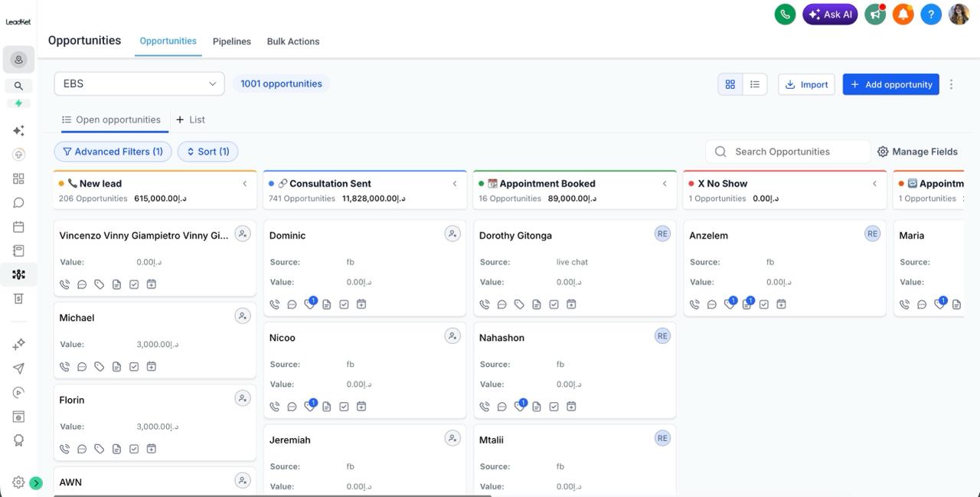Open the notifications bell icon
The height and width of the screenshot is (497, 980).
(x=903, y=14)
